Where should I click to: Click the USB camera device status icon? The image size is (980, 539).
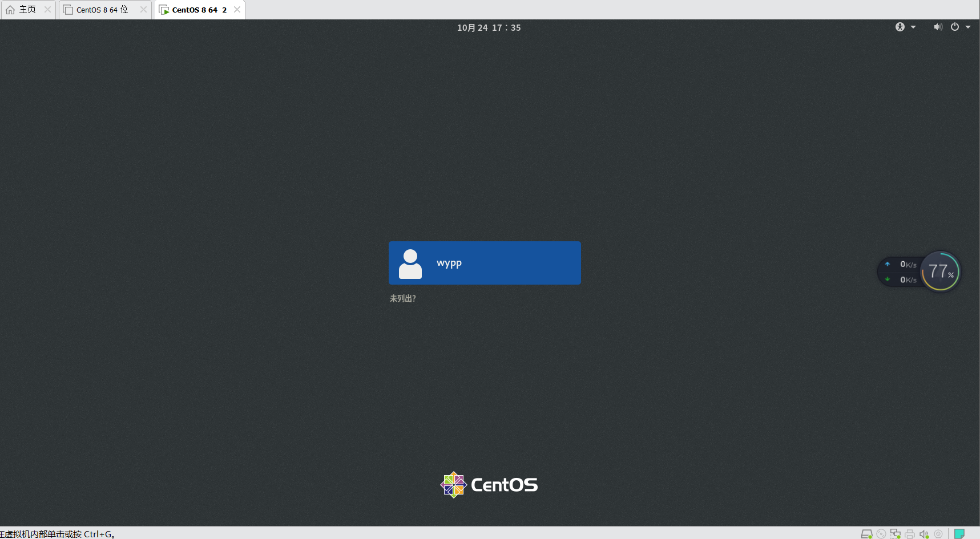coord(938,534)
